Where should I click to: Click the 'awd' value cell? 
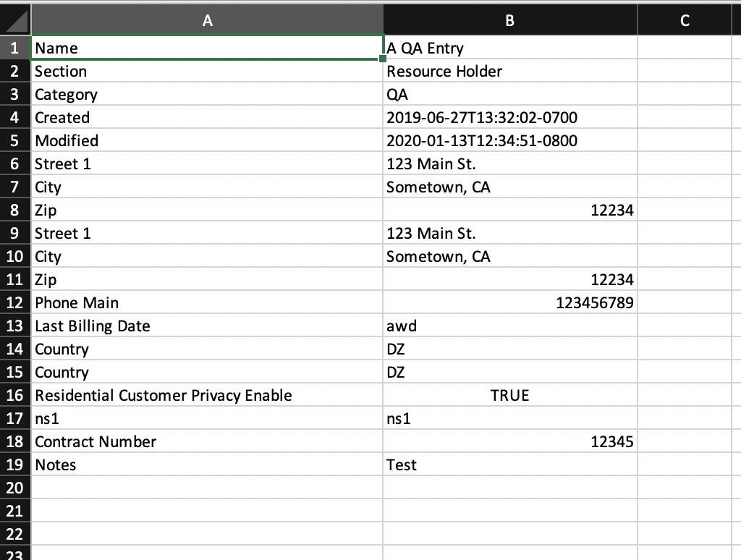(x=509, y=326)
